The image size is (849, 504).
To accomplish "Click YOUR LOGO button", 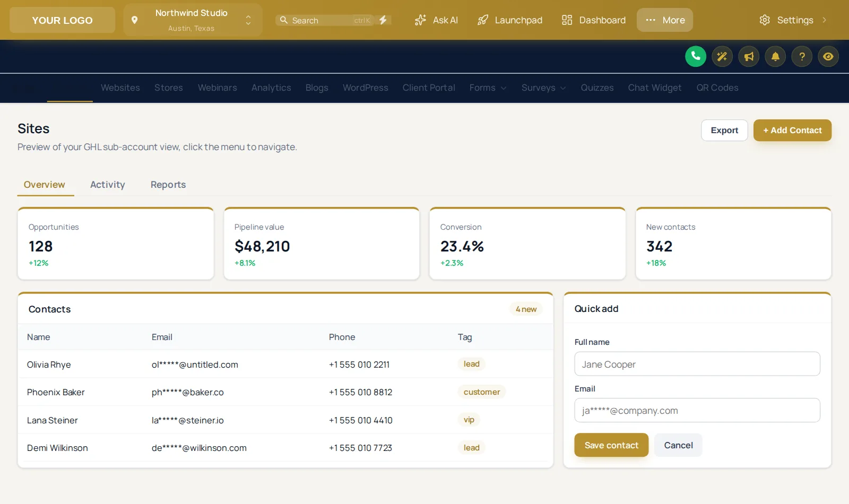I will coord(62,20).
